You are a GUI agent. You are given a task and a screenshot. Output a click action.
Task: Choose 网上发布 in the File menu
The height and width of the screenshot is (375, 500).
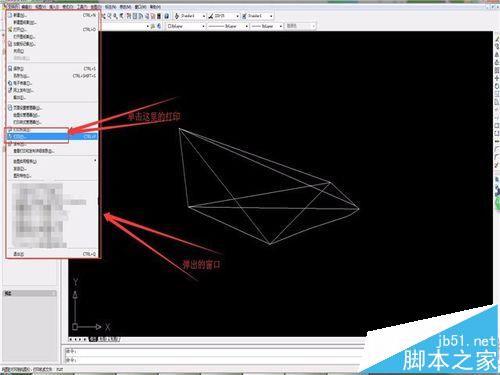(52, 90)
